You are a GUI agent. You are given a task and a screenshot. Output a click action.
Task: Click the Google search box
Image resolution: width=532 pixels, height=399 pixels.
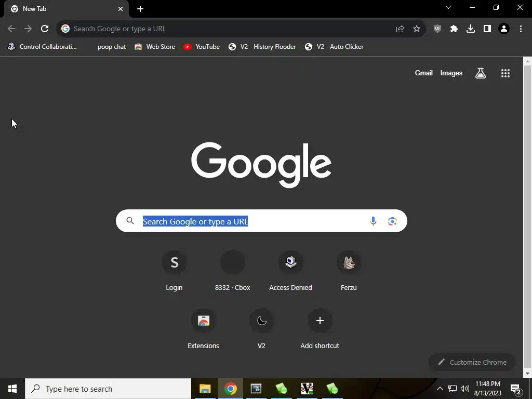pos(261,221)
